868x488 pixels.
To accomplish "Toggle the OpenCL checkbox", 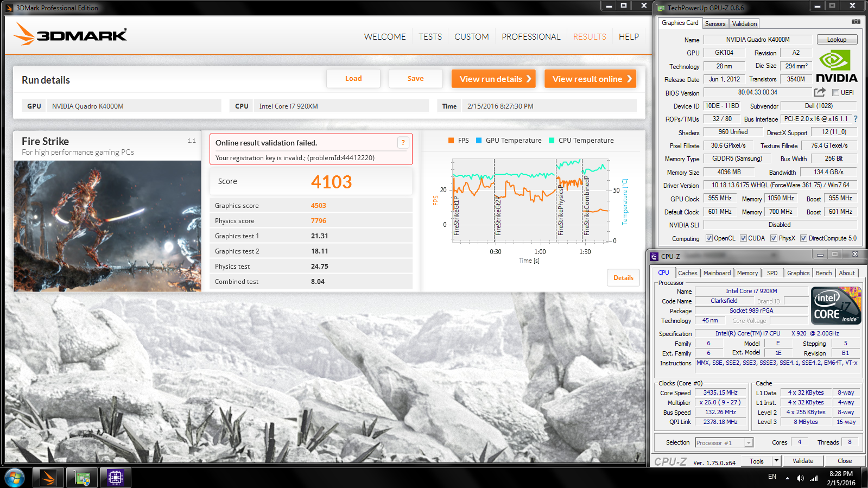I will [709, 238].
